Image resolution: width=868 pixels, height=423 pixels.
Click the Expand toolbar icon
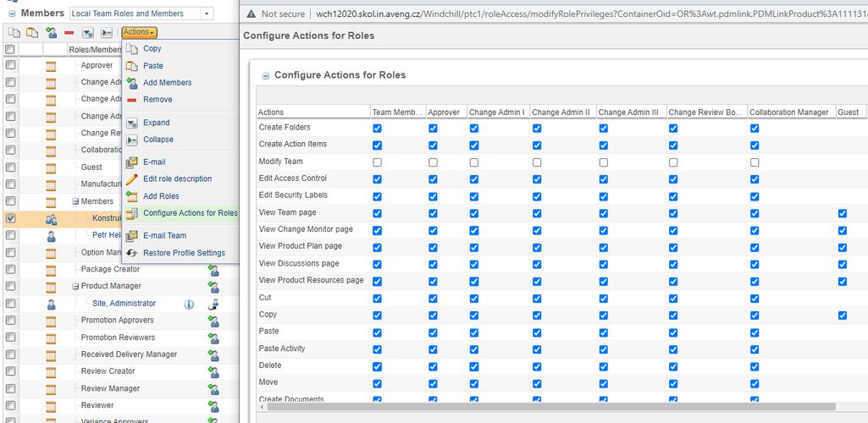coord(87,32)
